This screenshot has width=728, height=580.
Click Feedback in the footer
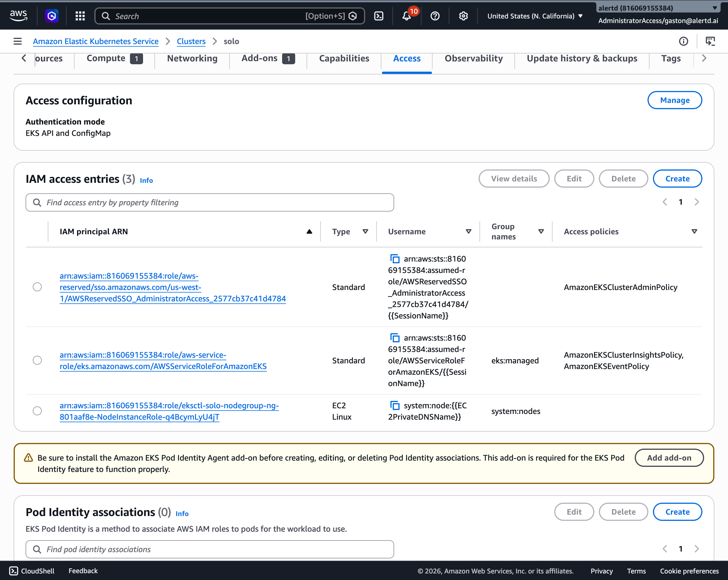pos(83,571)
